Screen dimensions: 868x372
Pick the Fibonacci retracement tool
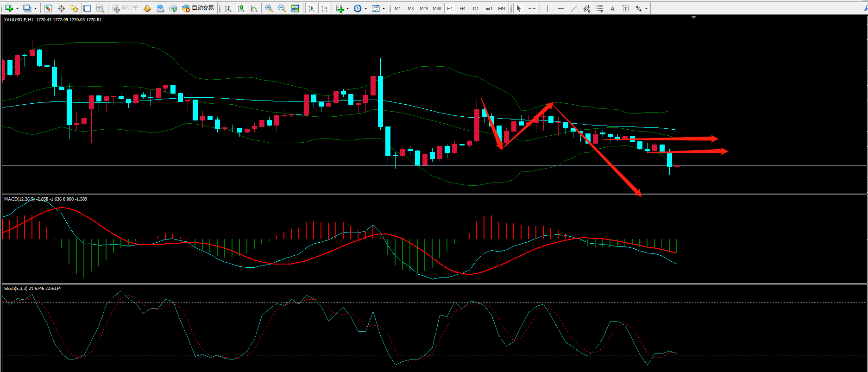pos(599,8)
